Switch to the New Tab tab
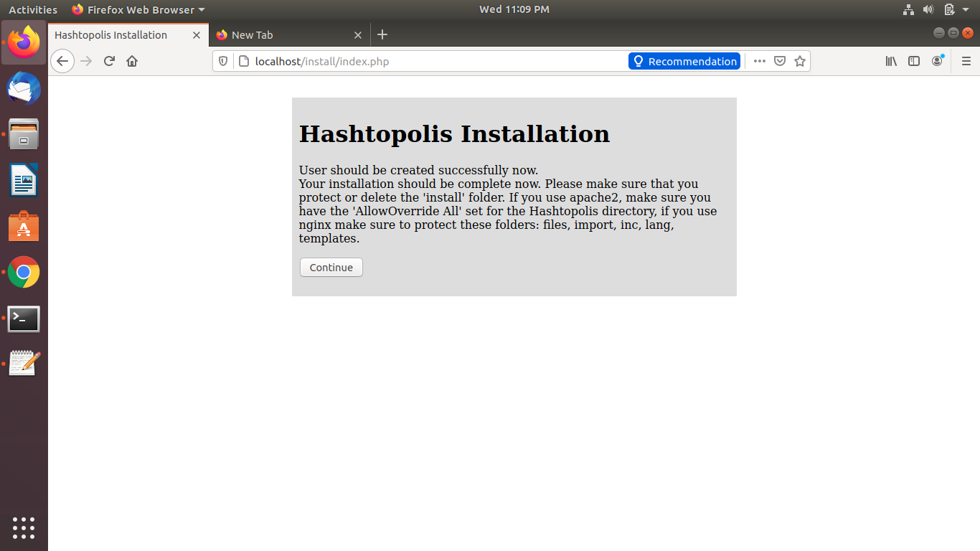The height and width of the screenshot is (551, 980). point(290,34)
